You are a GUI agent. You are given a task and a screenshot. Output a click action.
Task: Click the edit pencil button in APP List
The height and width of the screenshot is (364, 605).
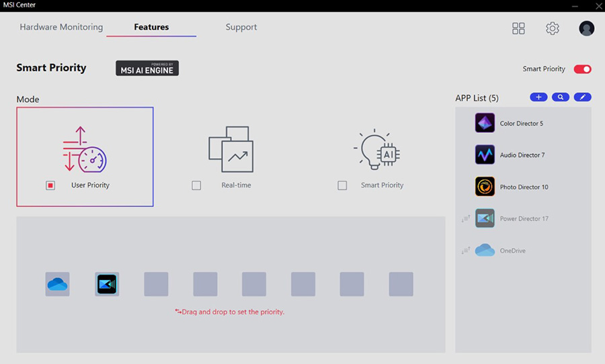(x=582, y=97)
